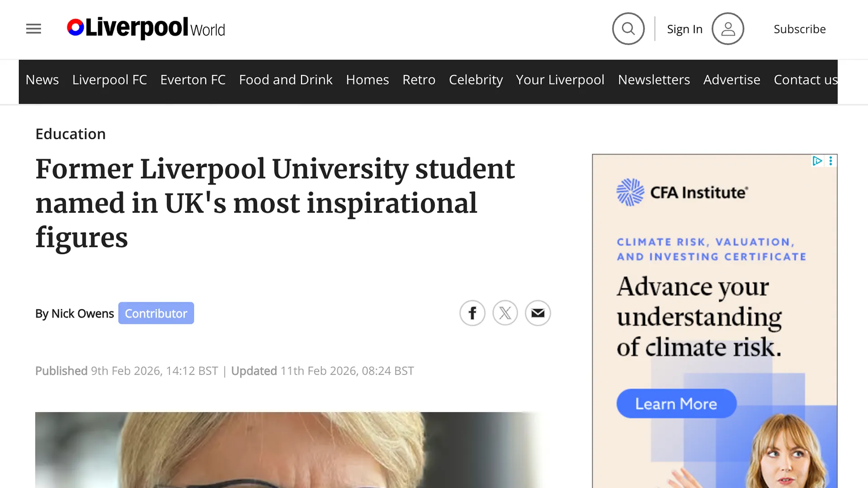Click the 'Climate Risk, Valuation' ad subheading
Screen dimensions: 868x488
coord(712,249)
